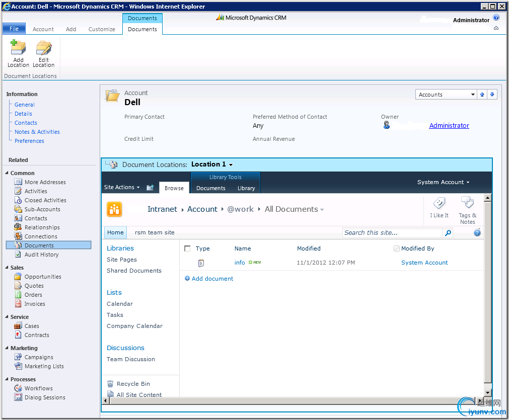Collapse the Sales section
The height and width of the screenshot is (420, 509).
point(7,268)
